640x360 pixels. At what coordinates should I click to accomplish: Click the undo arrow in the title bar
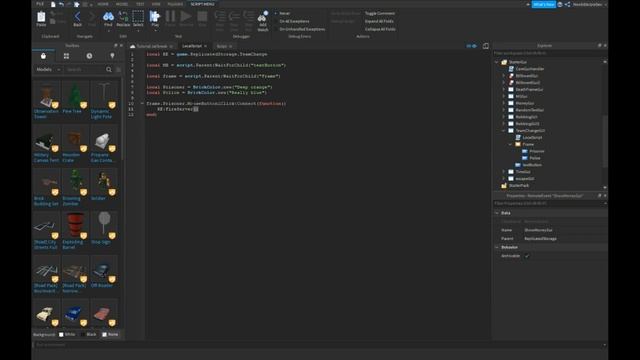61,4
